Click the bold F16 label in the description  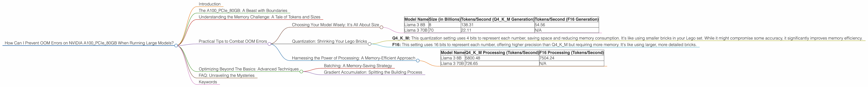(396, 45)
